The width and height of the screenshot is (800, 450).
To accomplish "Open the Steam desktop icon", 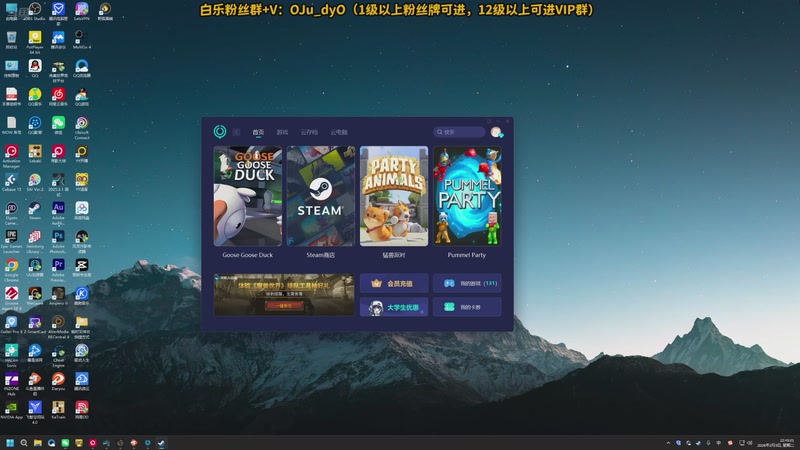I will coord(35,211).
